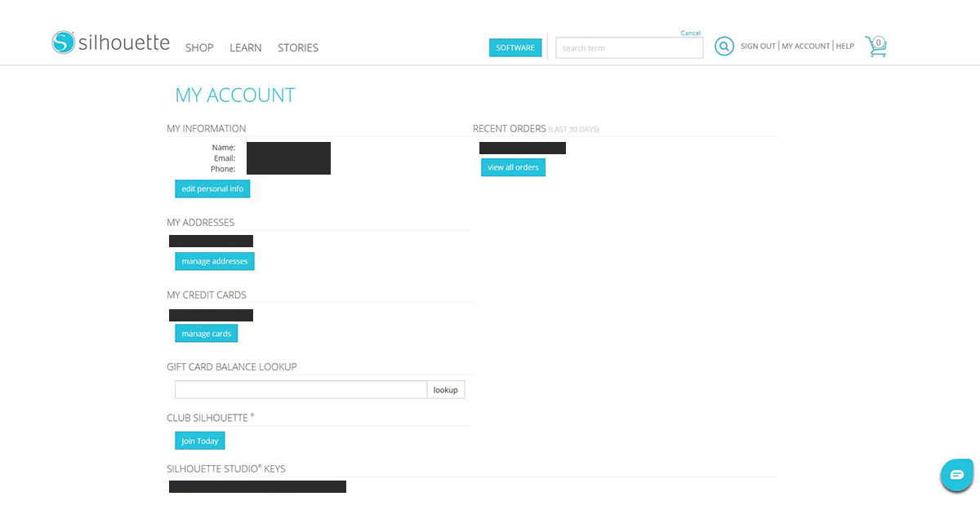Viewport: 980px width, 514px height.
Task: Focus the gift card balance input field
Action: 301,390
